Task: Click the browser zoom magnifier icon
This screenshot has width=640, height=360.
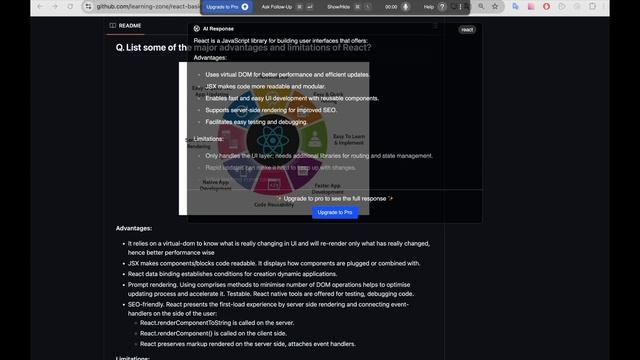Action: click(x=481, y=7)
